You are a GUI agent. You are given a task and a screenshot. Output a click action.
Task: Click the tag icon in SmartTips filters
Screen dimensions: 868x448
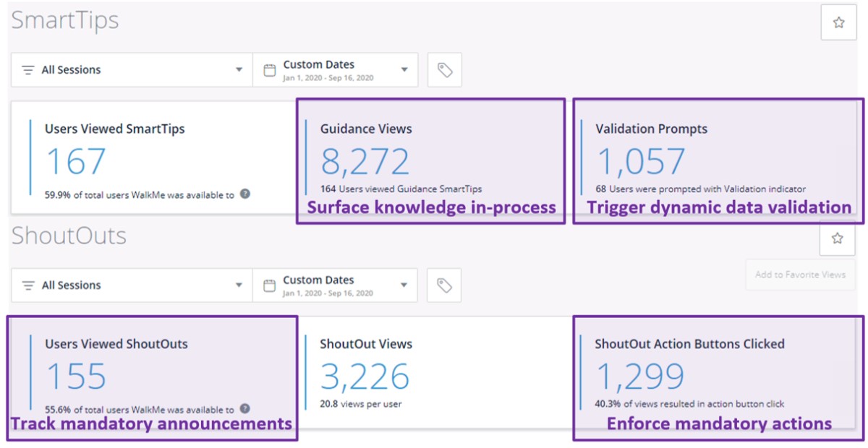coord(445,70)
